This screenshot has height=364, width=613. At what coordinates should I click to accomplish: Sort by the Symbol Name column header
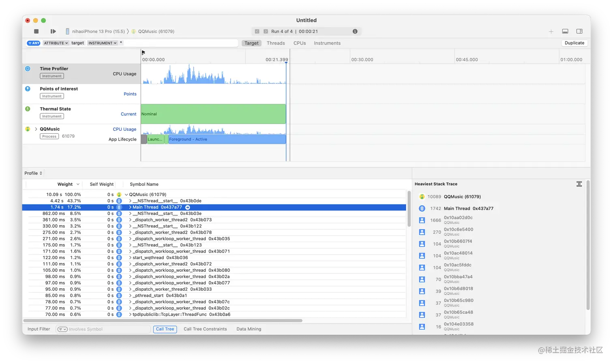(144, 184)
